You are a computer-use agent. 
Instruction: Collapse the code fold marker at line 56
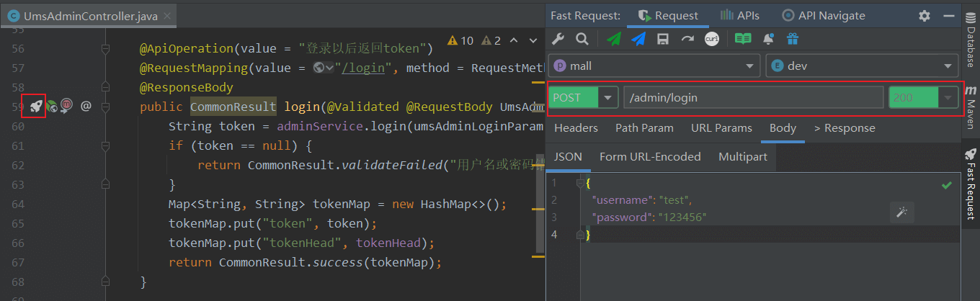click(x=105, y=49)
